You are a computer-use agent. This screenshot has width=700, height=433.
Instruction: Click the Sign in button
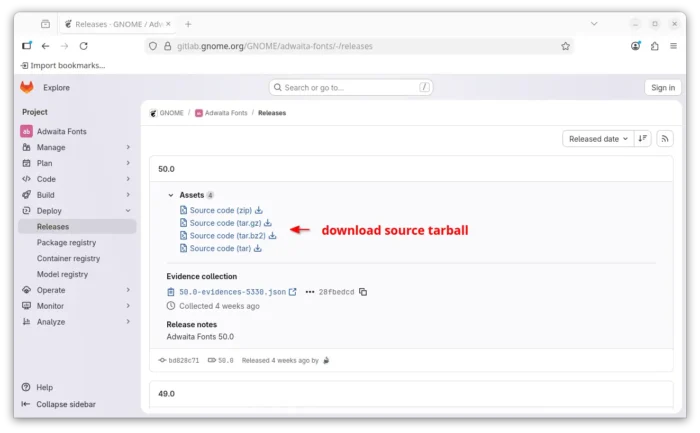point(662,87)
